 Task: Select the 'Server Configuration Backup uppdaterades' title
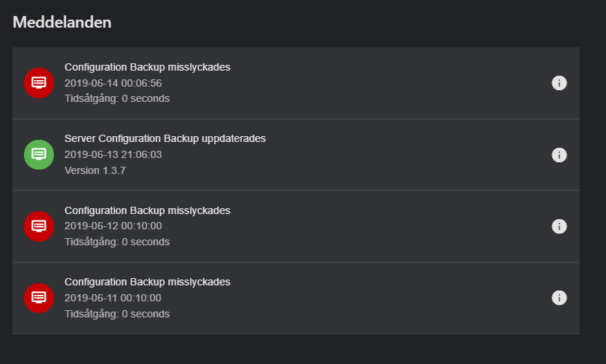point(165,138)
